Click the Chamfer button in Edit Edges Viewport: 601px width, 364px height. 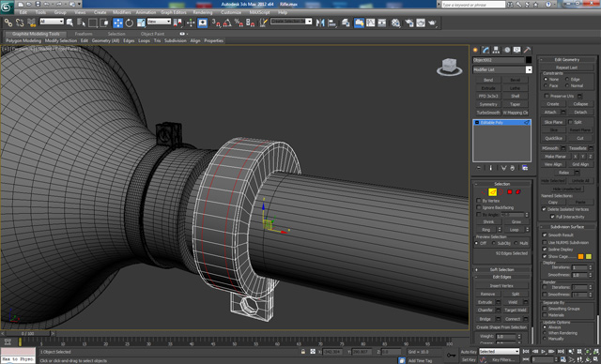click(485, 311)
